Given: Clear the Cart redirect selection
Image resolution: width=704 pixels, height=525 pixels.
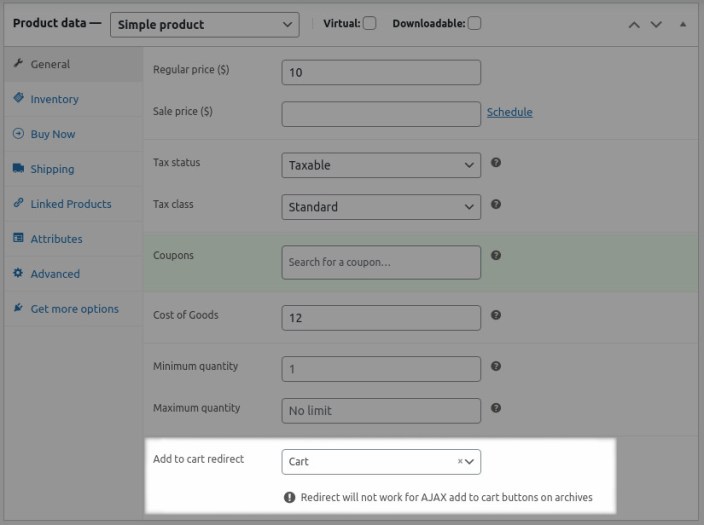Looking at the screenshot, I should (460, 461).
